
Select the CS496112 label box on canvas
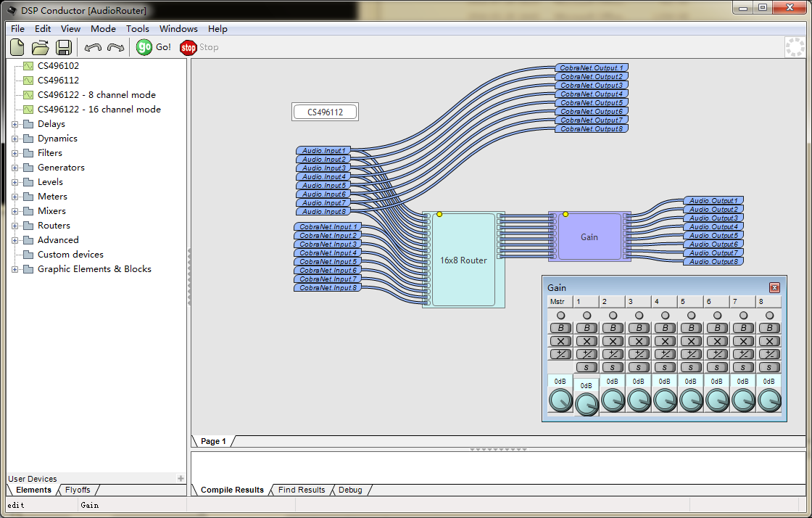pos(326,112)
